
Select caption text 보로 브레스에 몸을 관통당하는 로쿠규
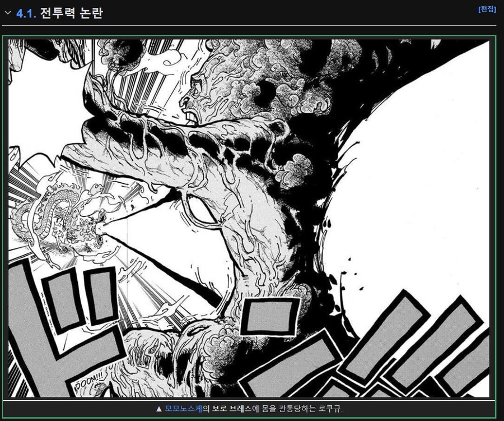[277, 409]
